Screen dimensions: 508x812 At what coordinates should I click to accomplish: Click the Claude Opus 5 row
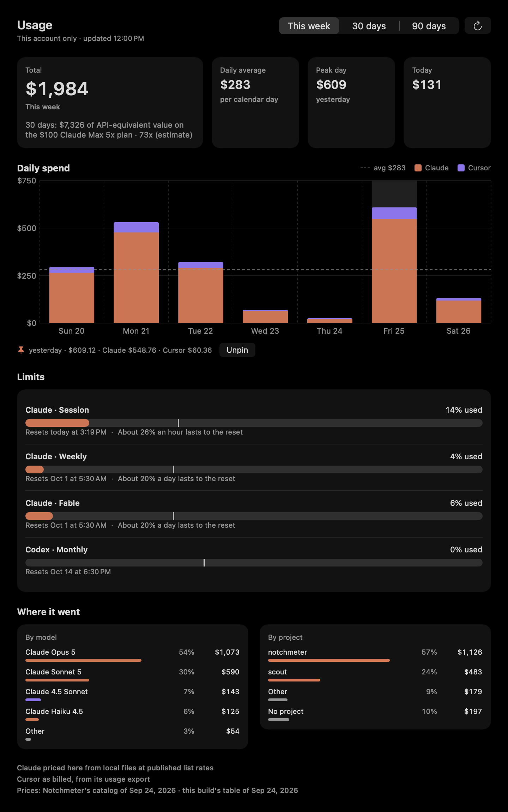[x=132, y=654]
